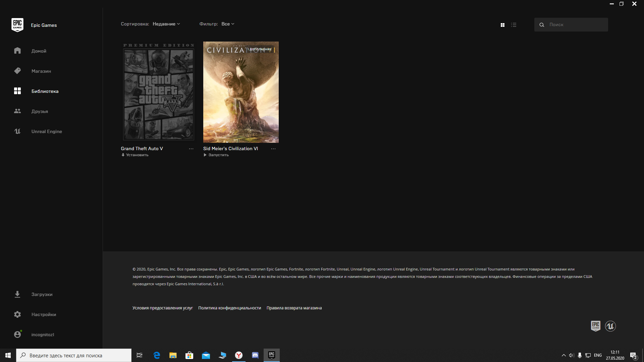This screenshot has height=362, width=644.
Task: Switch ENG input language
Action: tap(598, 355)
